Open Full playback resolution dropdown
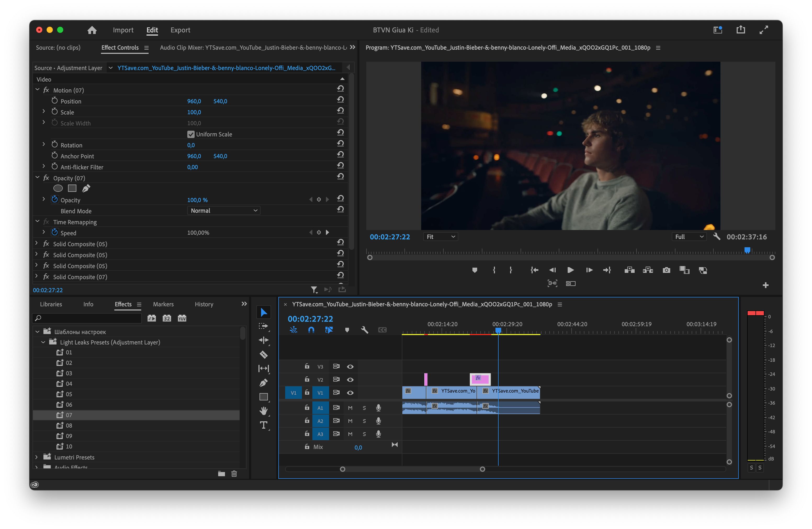812x529 pixels. click(x=689, y=237)
